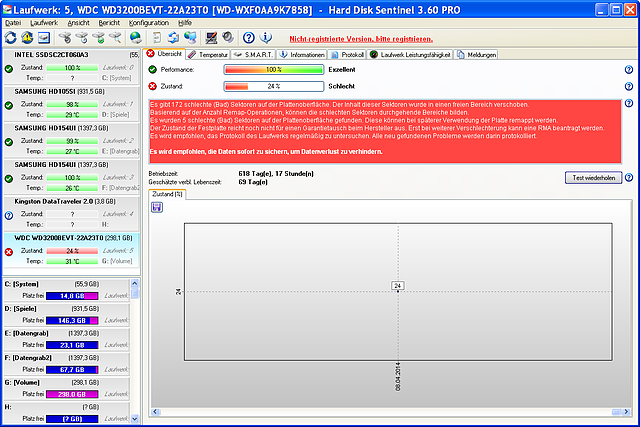This screenshot has height=427, width=640.
Task: Click the Betriebszeit value 618 Tag(e), 17 Stunde(n)
Action: point(276,173)
